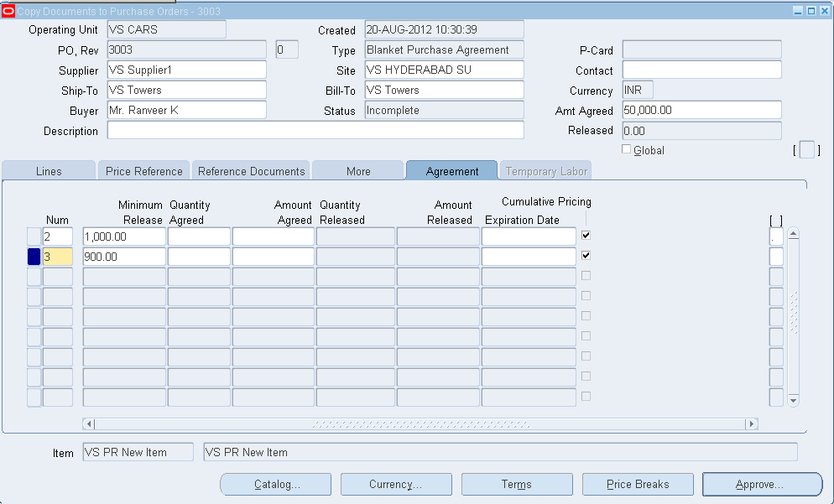This screenshot has height=504, width=834.
Task: Open the More tab
Action: point(357,170)
